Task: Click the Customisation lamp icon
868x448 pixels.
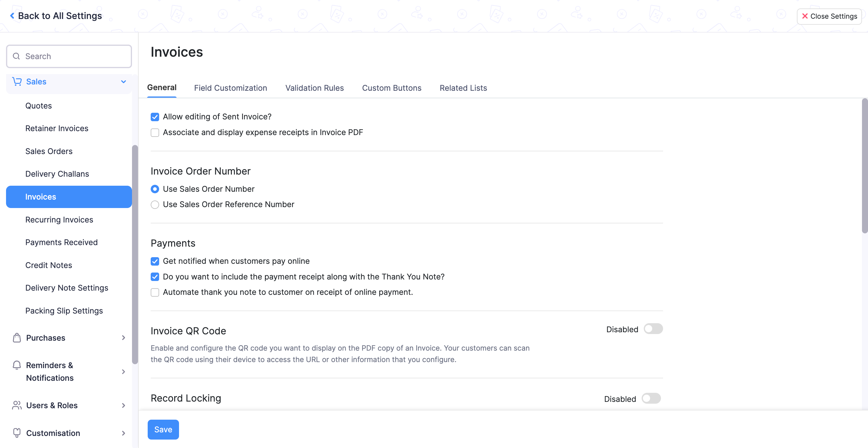Action: pos(17,433)
